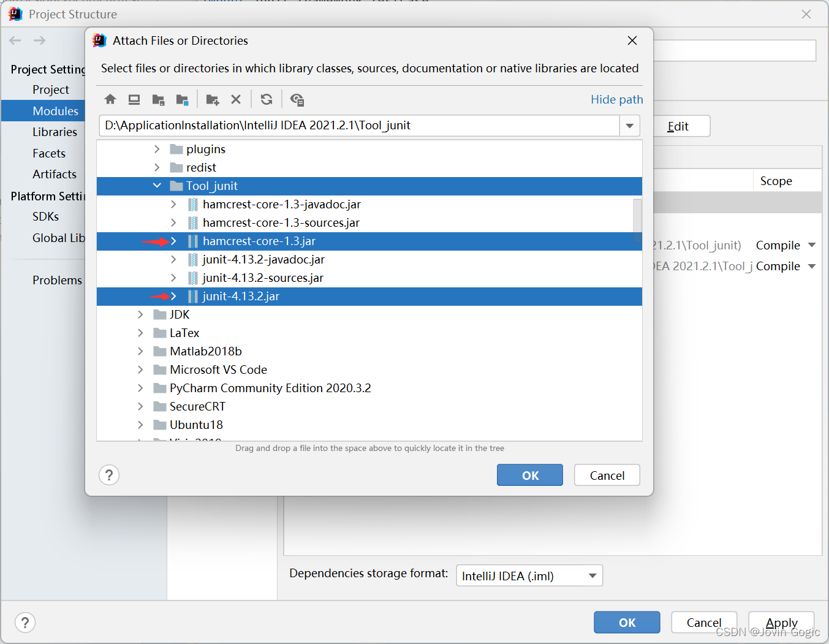Expand the redist folder
Image resolution: width=829 pixels, height=644 pixels.
coord(157,167)
